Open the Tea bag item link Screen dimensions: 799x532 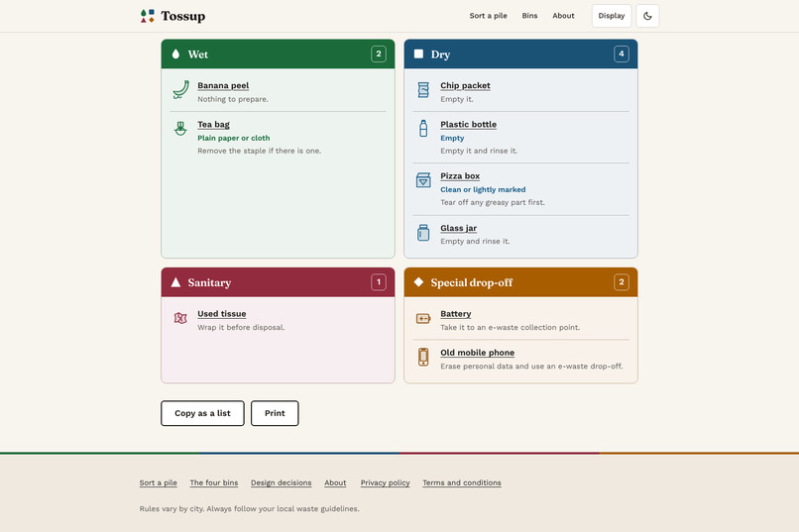tap(213, 124)
